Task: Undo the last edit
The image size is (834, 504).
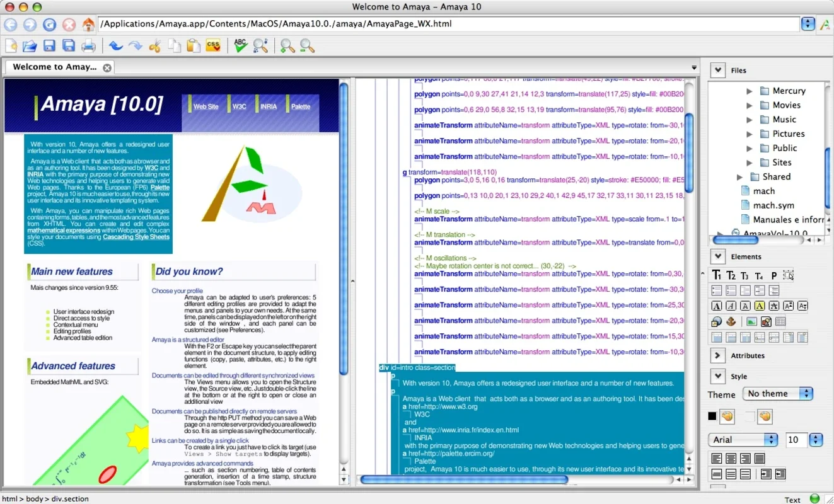Action: 116,45
